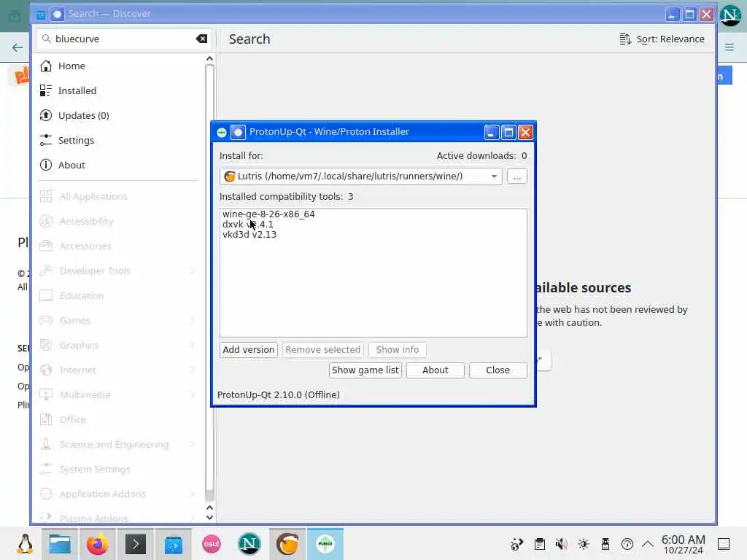Open osu! from the taskbar
The height and width of the screenshot is (560, 747).
(211, 544)
